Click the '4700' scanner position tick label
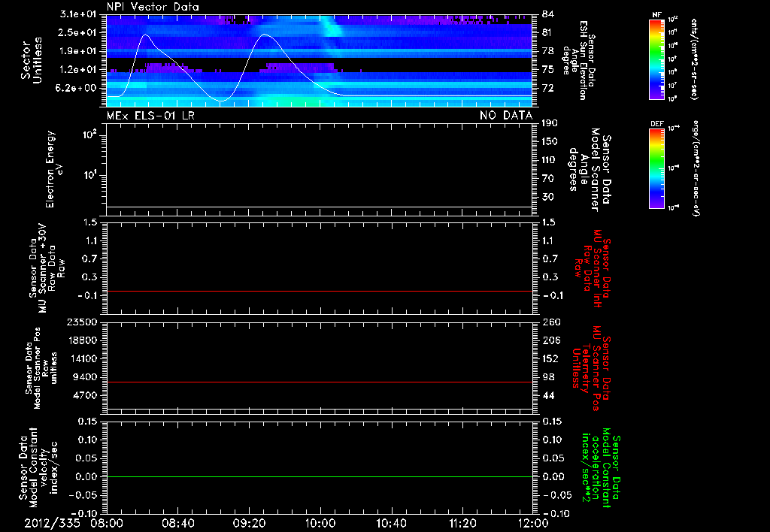This screenshot has height=532, width=770. pyautogui.click(x=84, y=395)
